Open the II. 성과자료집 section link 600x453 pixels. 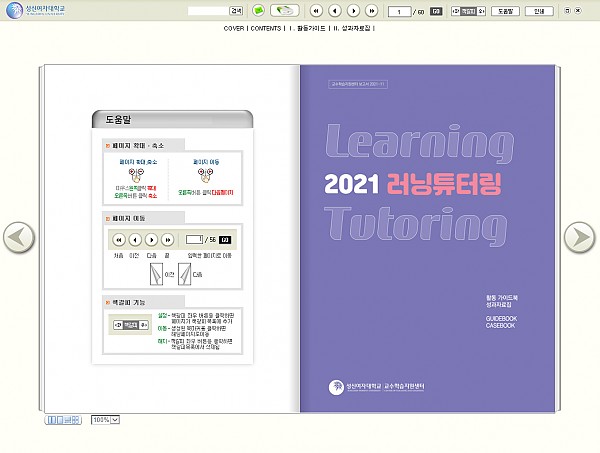[352, 28]
